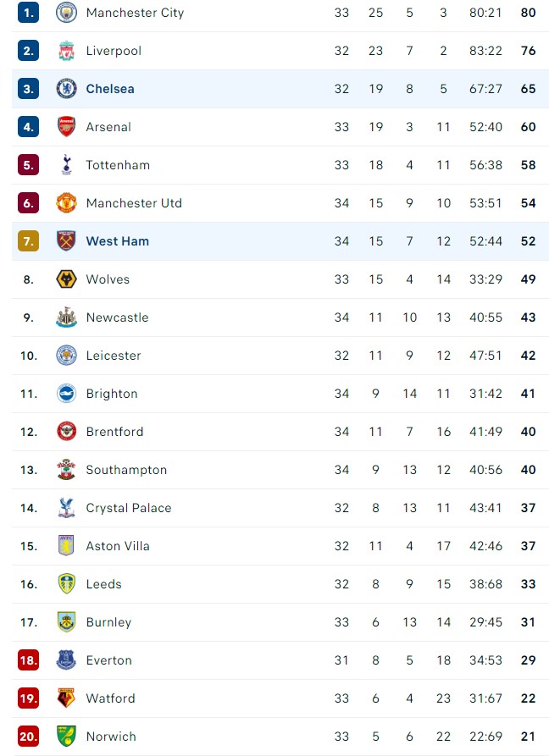Image resolution: width=549 pixels, height=756 pixels.
Task: Click the Tottenham club crest
Action: (67, 165)
